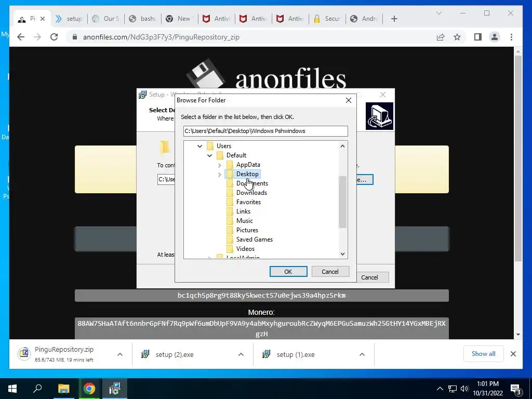The image size is (532, 399).
Task: Switch to the Our S tab
Action: pyautogui.click(x=106, y=19)
